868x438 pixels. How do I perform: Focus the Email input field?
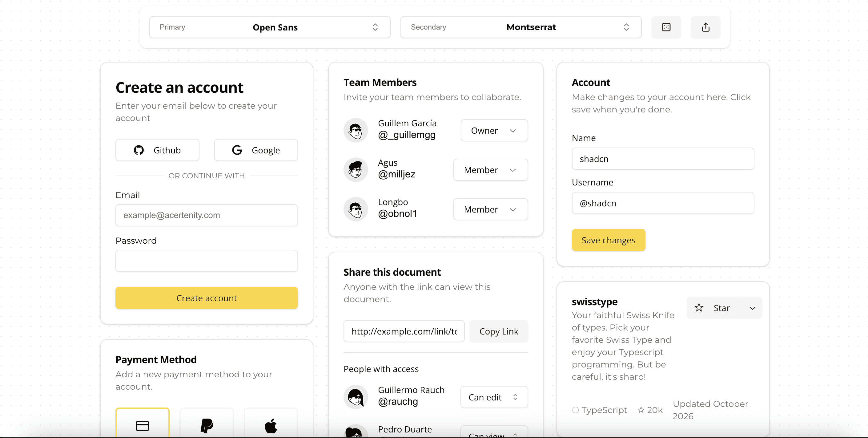point(206,215)
